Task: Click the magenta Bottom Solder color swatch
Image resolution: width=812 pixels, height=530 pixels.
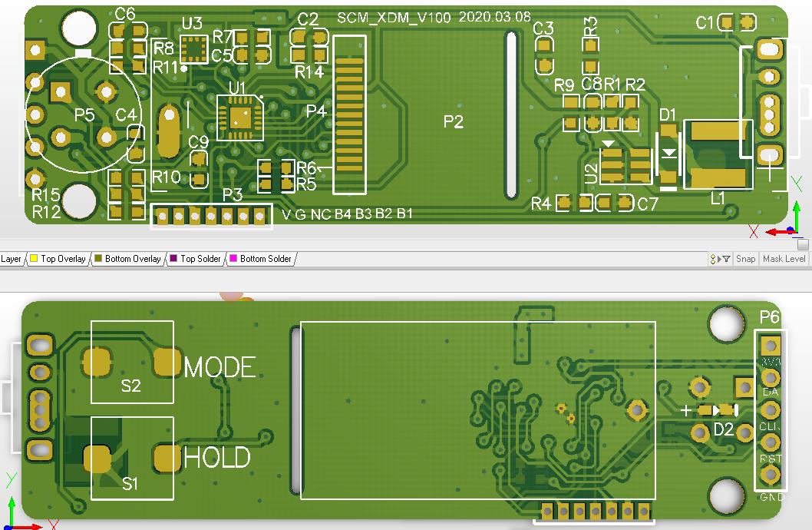Action: 233,259
